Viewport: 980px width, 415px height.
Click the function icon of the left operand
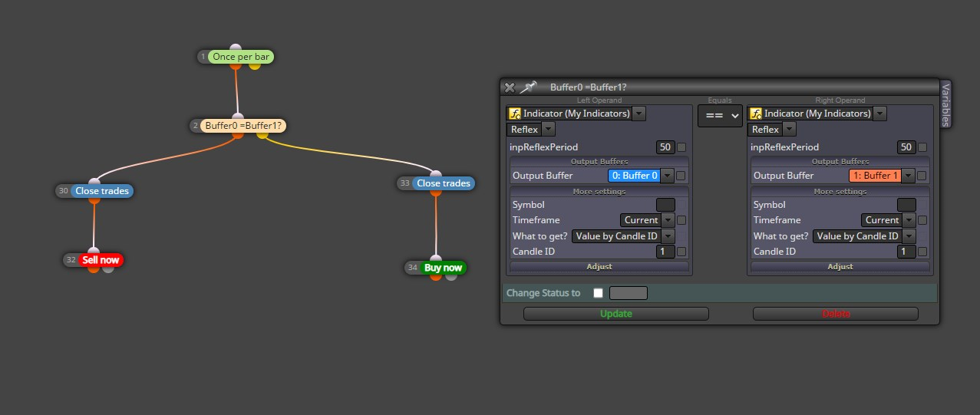point(515,114)
